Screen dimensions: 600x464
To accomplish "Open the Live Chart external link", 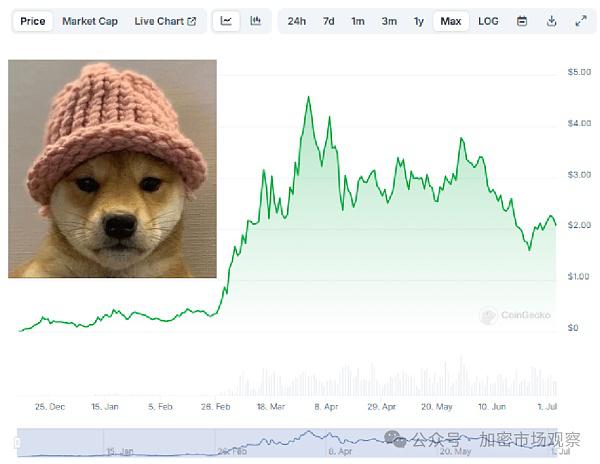I will (165, 21).
